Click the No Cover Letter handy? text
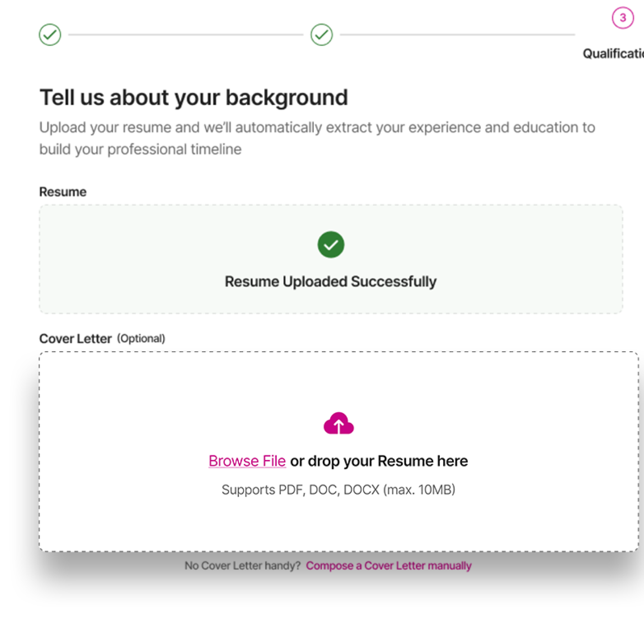Screen dimensions: 644x644 [x=242, y=565]
